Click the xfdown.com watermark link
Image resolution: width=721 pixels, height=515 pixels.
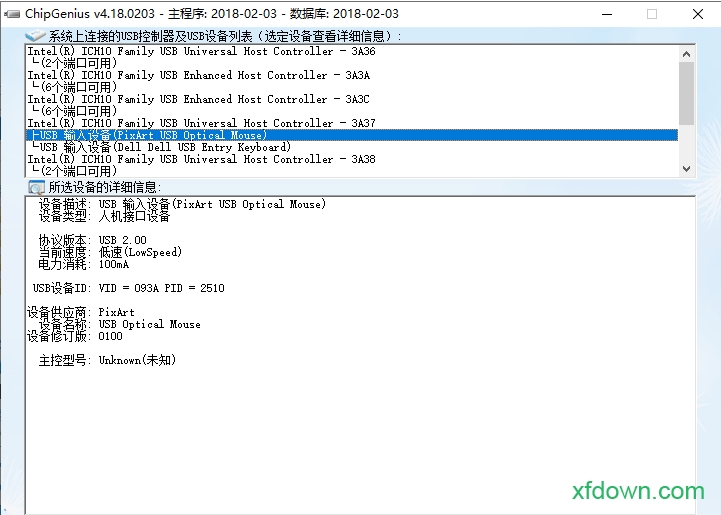638,491
